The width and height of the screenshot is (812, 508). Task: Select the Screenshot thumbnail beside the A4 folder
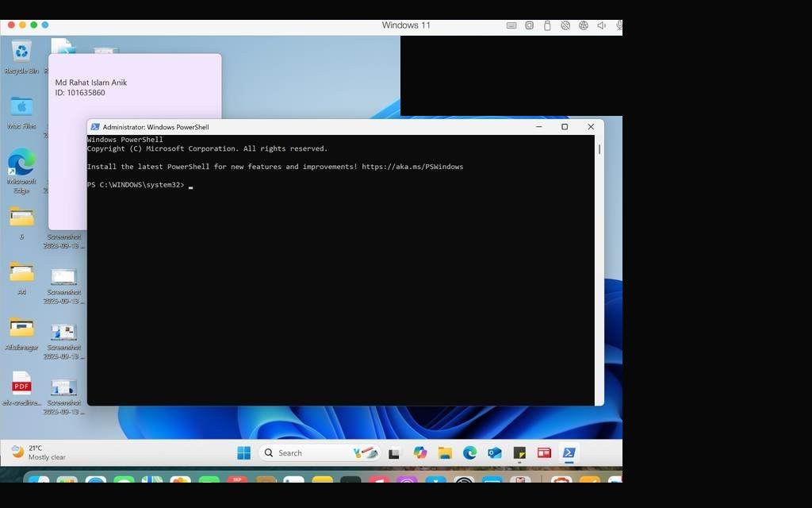coord(63,286)
